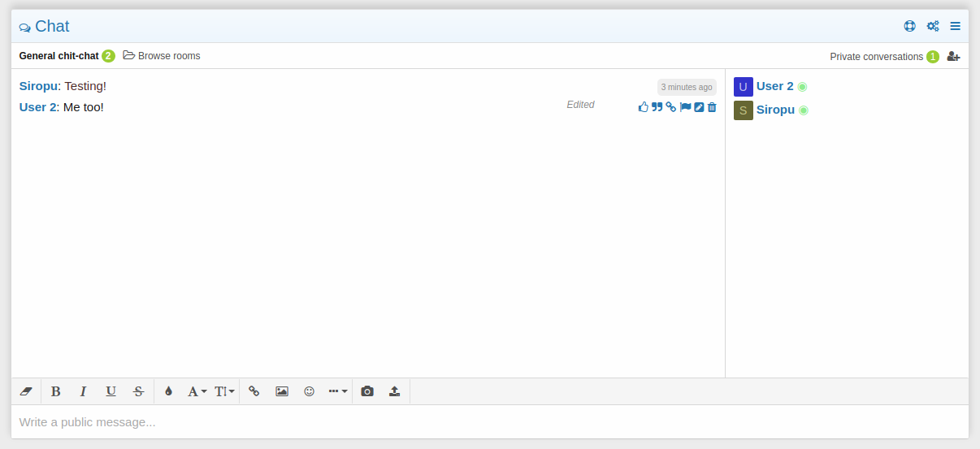Click the eraser remove formatting icon
Image resolution: width=980 pixels, height=449 pixels.
click(x=26, y=391)
